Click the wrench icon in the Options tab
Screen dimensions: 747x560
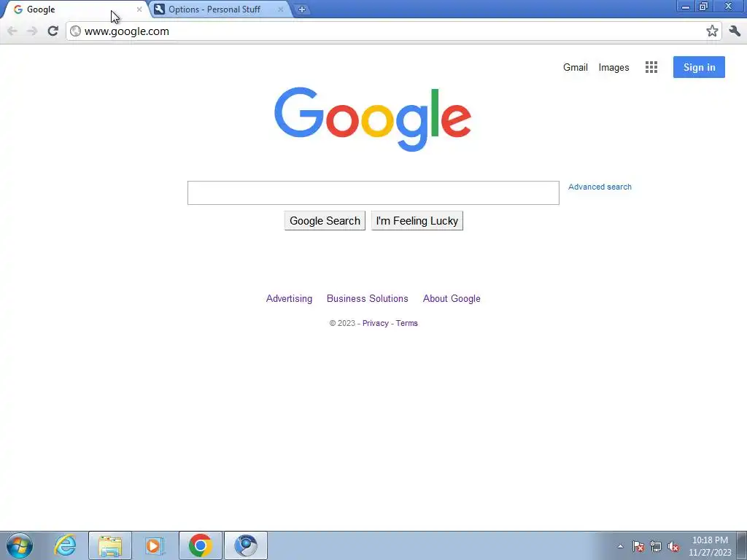pyautogui.click(x=159, y=9)
